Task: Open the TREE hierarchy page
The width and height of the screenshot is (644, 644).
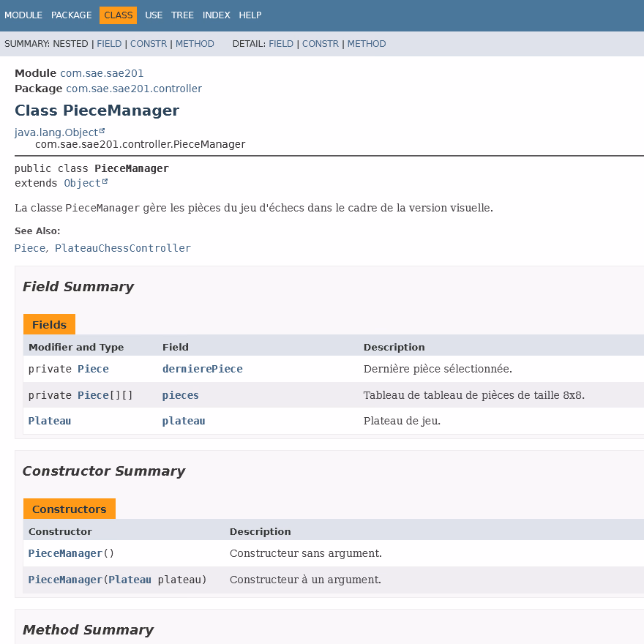Action: 182,15
